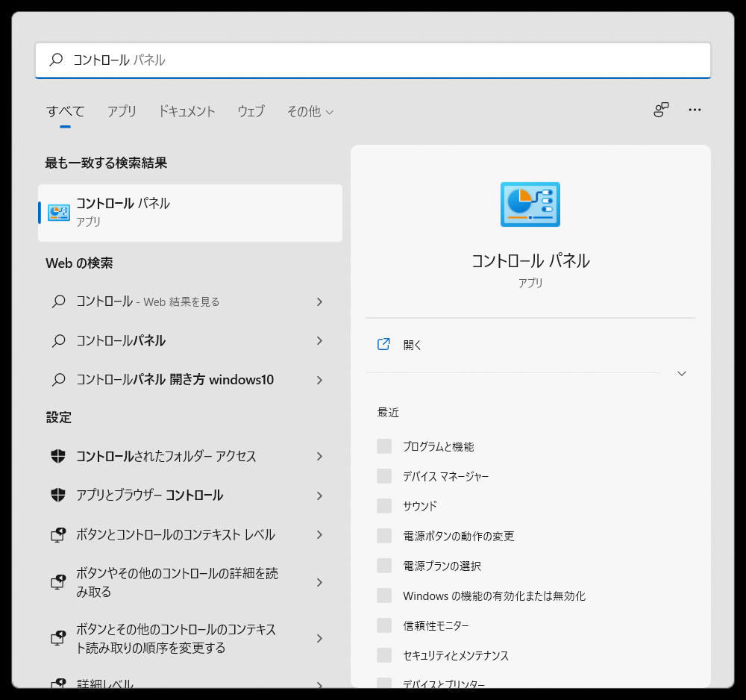Click the open external-link icon beside 開く
This screenshot has height=700, width=746.
[x=383, y=344]
